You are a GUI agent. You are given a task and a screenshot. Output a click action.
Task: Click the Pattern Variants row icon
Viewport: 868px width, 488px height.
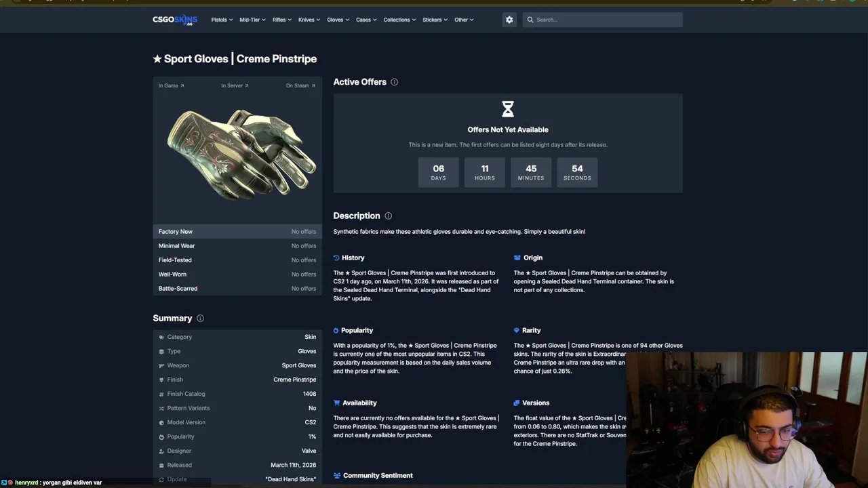pyautogui.click(x=161, y=408)
